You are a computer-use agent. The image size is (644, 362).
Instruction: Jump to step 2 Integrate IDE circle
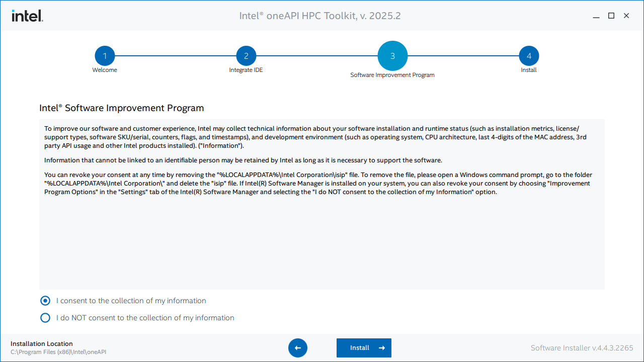coord(246,56)
